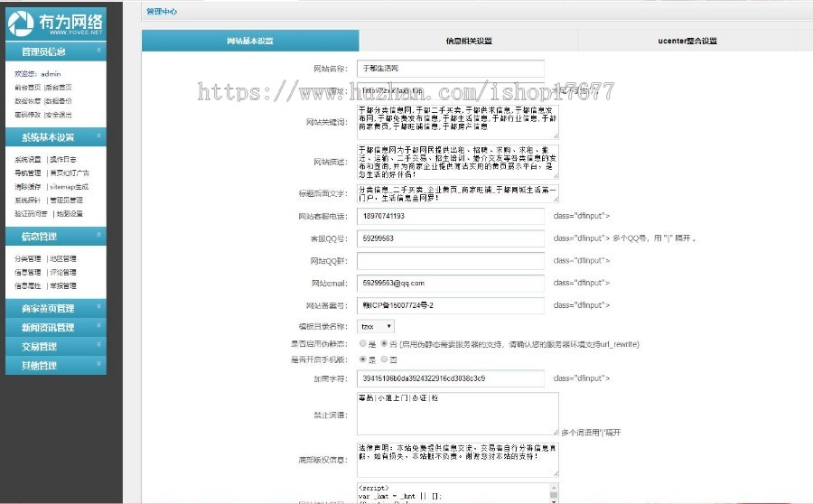Open the 地图设置 link

pos(70,214)
